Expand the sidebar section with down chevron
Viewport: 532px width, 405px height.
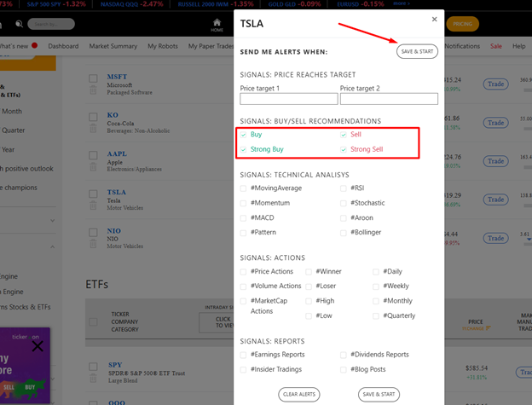(x=52, y=221)
